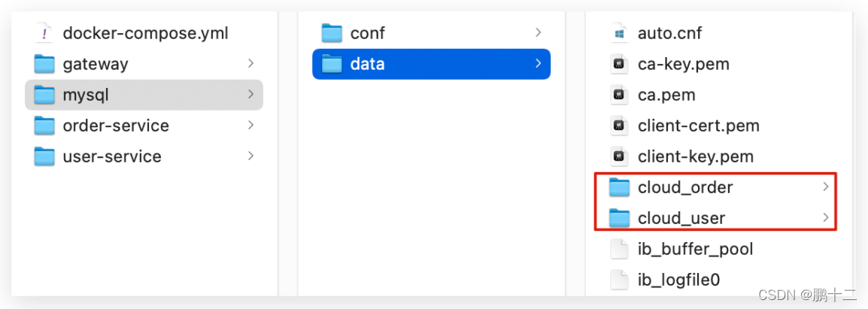Expand the conf folder chevron
The height and width of the screenshot is (309, 868).
538,33
